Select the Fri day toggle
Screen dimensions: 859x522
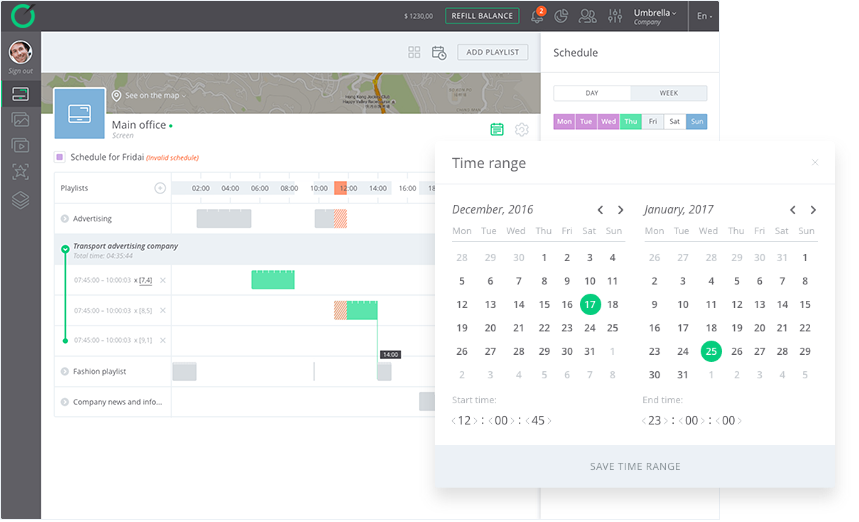pyautogui.click(x=652, y=122)
